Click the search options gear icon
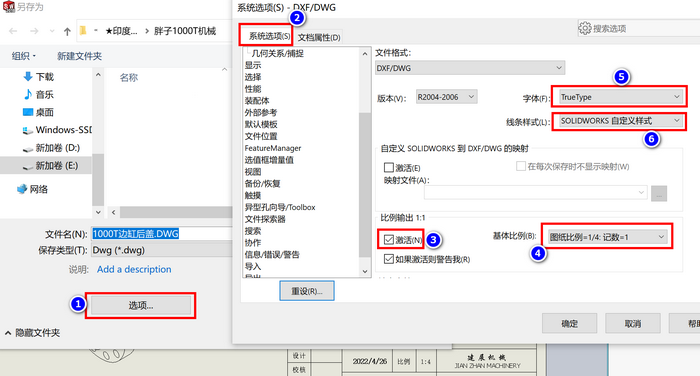The height and width of the screenshot is (376, 700). click(585, 28)
